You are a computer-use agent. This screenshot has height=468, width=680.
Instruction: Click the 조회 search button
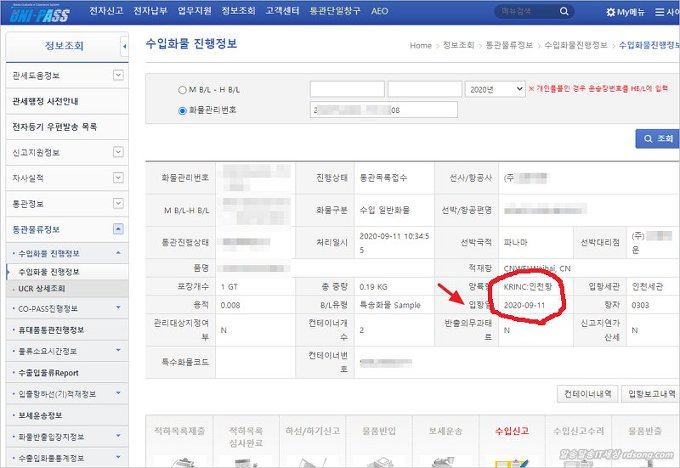tap(657, 139)
